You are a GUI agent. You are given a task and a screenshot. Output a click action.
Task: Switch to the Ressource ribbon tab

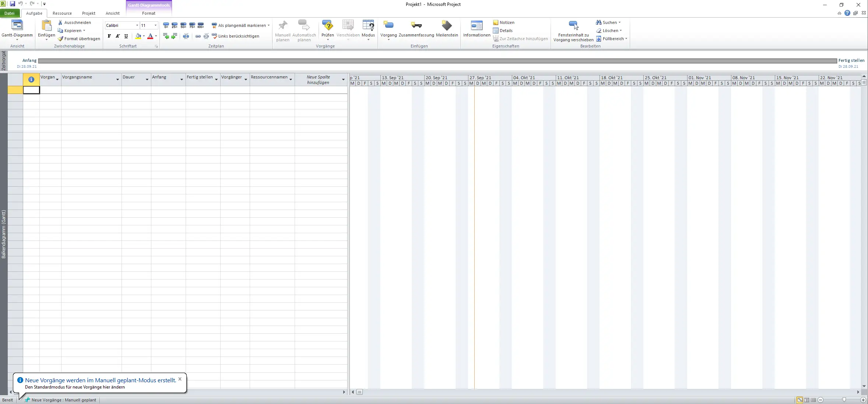click(x=62, y=13)
